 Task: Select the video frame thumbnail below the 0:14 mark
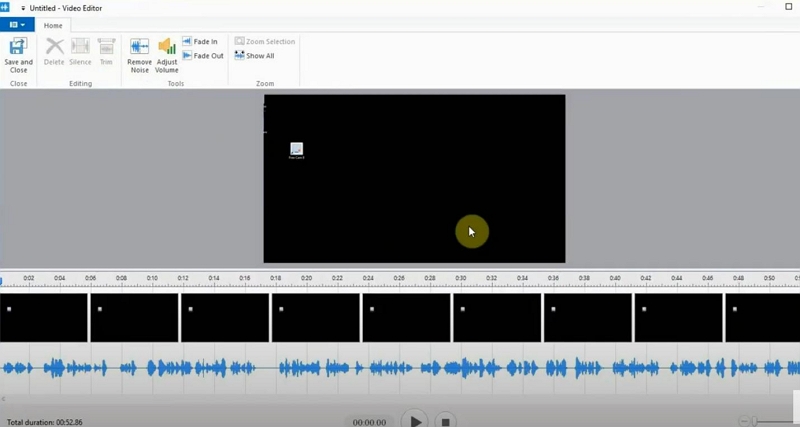pos(225,317)
